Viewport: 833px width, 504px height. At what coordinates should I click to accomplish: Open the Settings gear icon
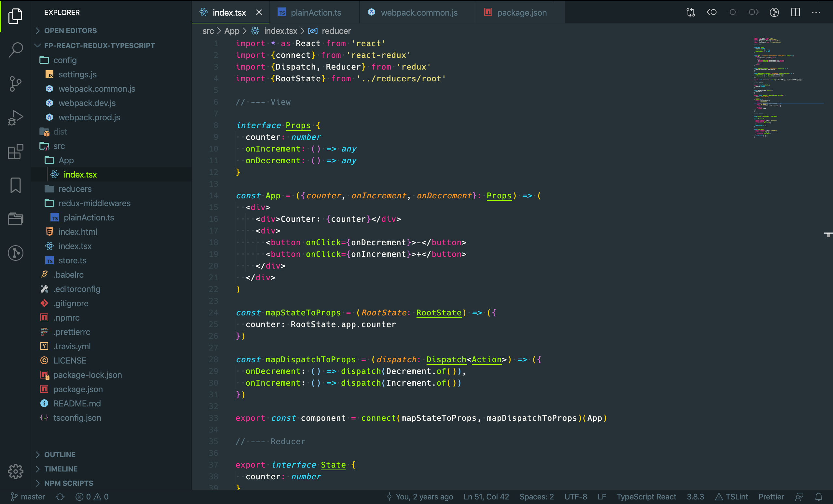click(x=15, y=471)
